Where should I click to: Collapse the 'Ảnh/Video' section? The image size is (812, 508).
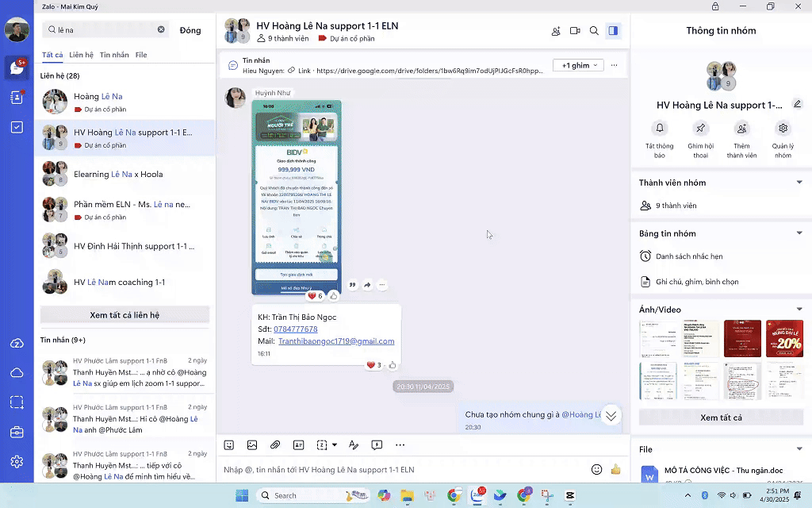tap(799, 310)
